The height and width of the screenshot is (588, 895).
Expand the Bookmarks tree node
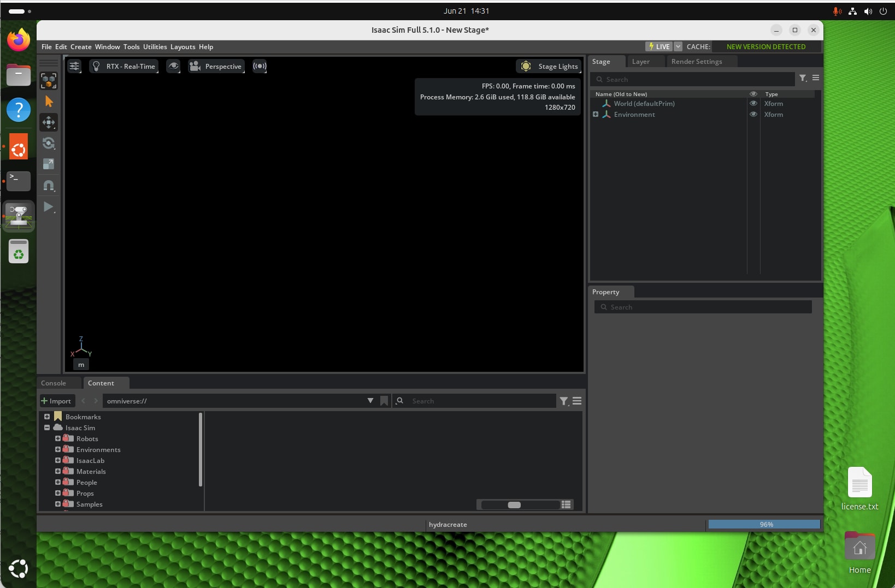point(47,417)
